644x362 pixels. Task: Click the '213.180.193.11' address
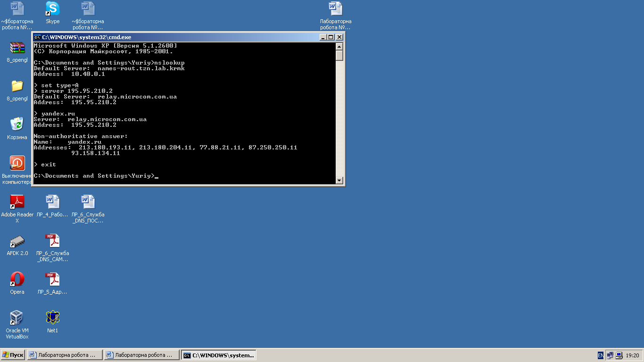click(106, 147)
